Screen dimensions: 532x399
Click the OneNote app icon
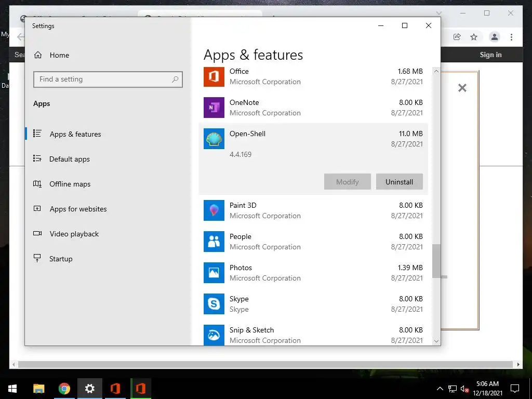click(214, 108)
